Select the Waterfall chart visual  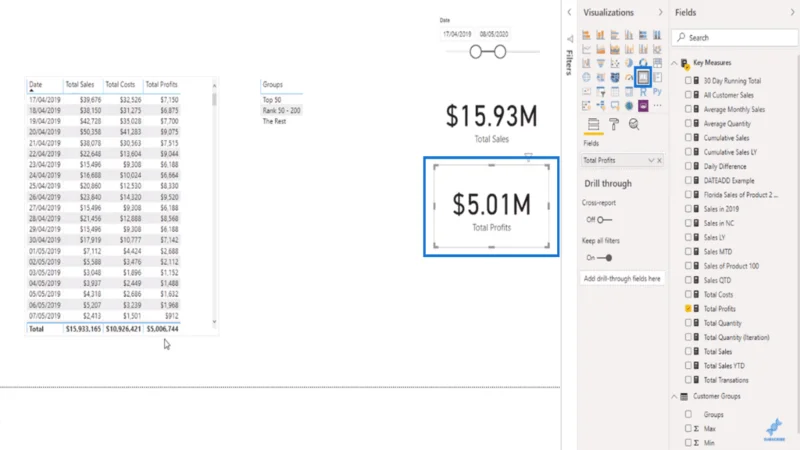pyautogui.click(x=586, y=63)
